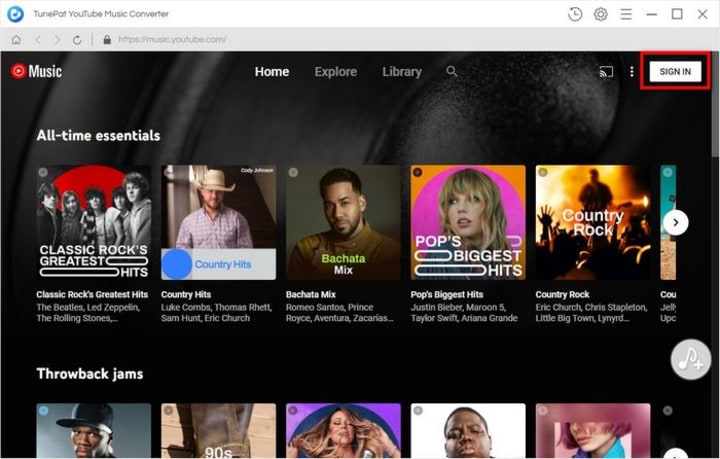This screenshot has width=720, height=459.
Task: Click the Pop's Biggest Hits title link
Action: [447, 295]
